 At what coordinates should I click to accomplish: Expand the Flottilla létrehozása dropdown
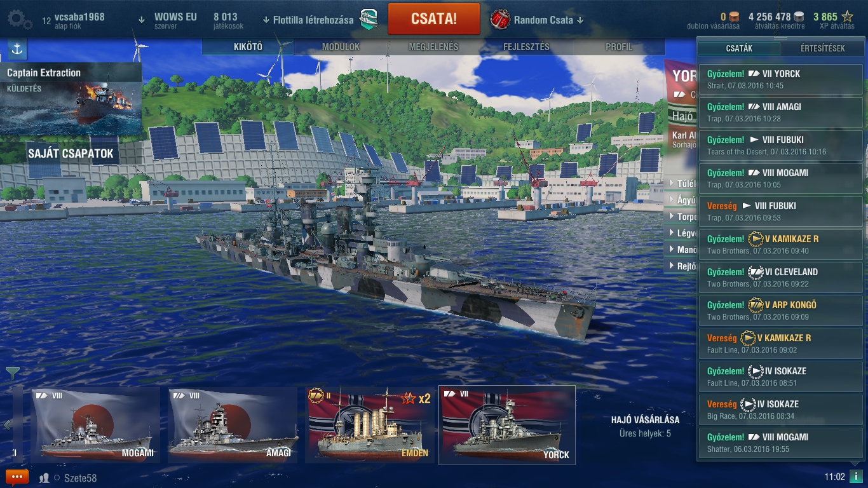click(308, 20)
